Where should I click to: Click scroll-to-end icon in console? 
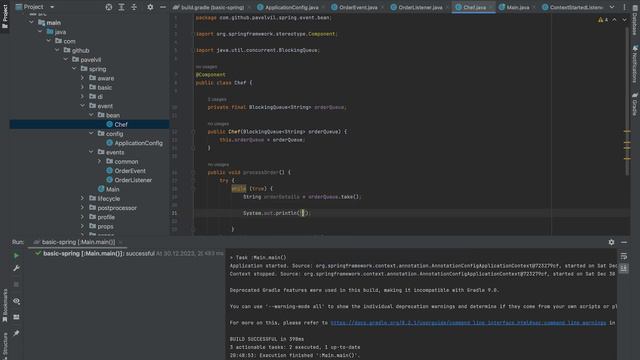(x=624, y=268)
